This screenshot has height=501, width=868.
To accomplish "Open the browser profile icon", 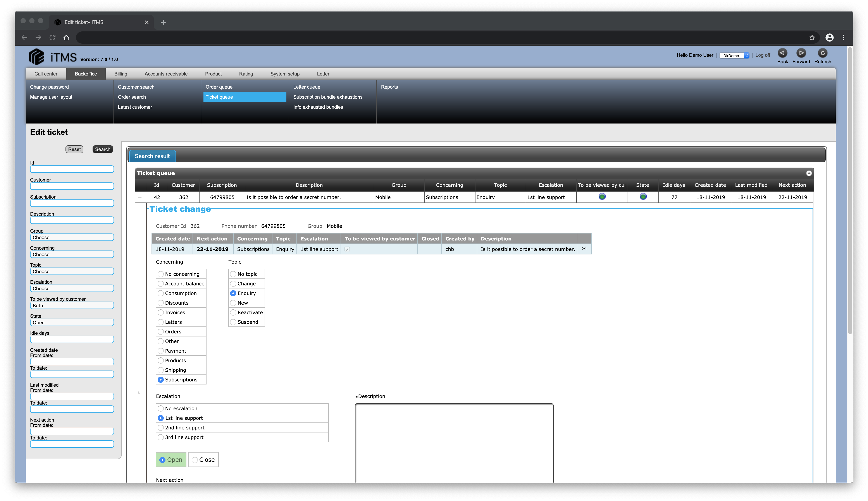I will [829, 38].
